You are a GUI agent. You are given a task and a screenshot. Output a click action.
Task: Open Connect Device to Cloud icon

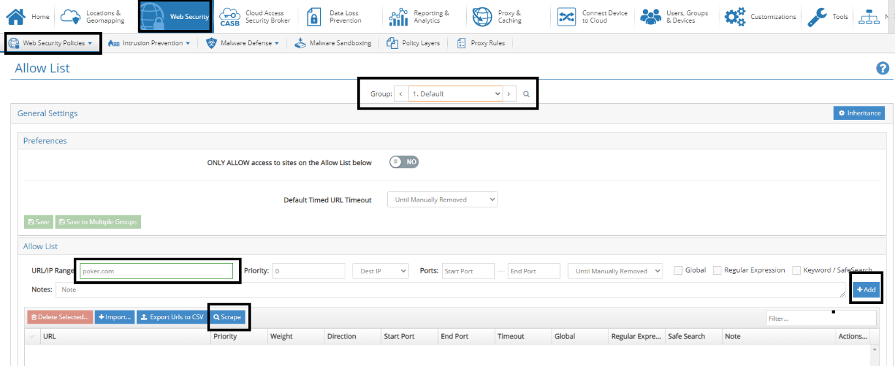point(566,17)
